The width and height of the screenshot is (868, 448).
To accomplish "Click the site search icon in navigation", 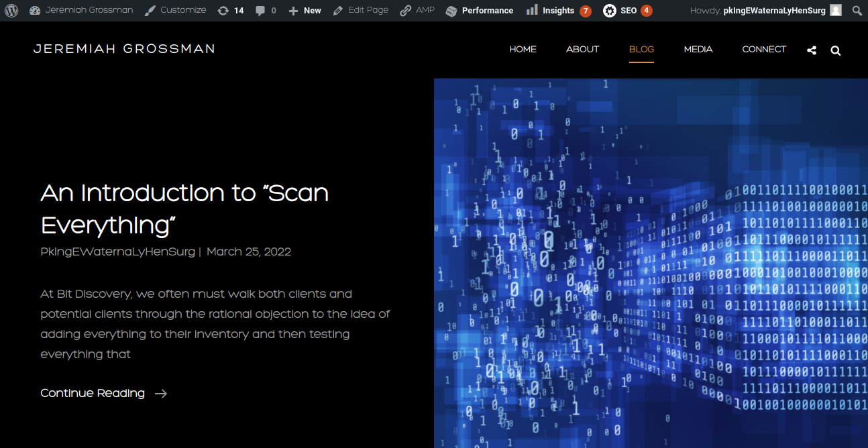I will point(835,50).
